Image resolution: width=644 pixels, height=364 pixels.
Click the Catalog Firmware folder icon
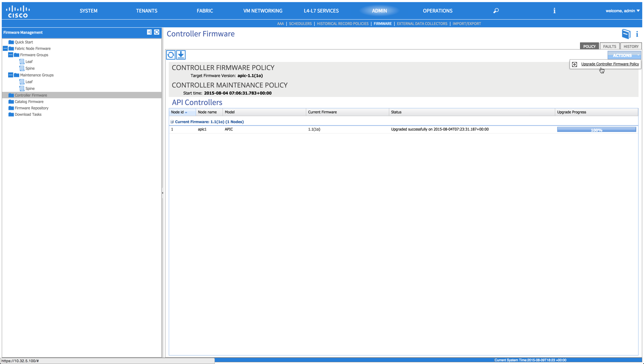(x=11, y=102)
